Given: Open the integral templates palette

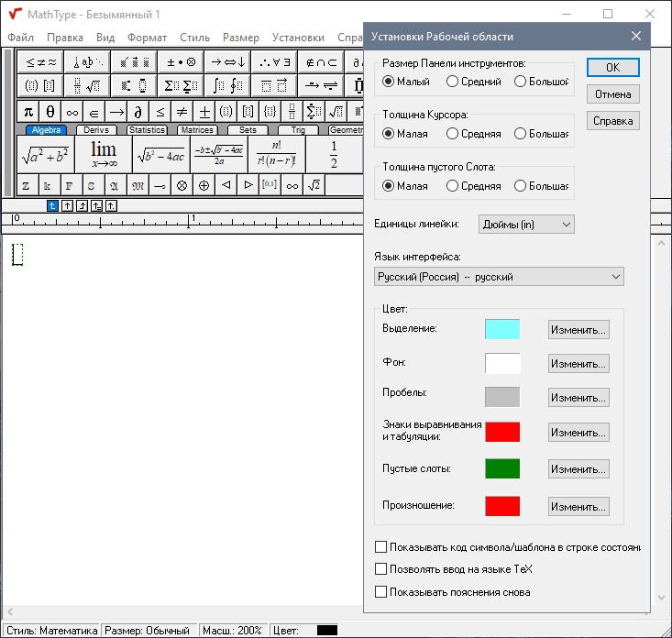Looking at the screenshot, I should 228,86.
